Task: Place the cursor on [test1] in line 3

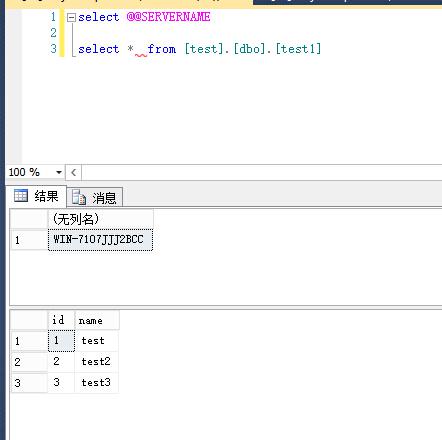Action: click(298, 49)
